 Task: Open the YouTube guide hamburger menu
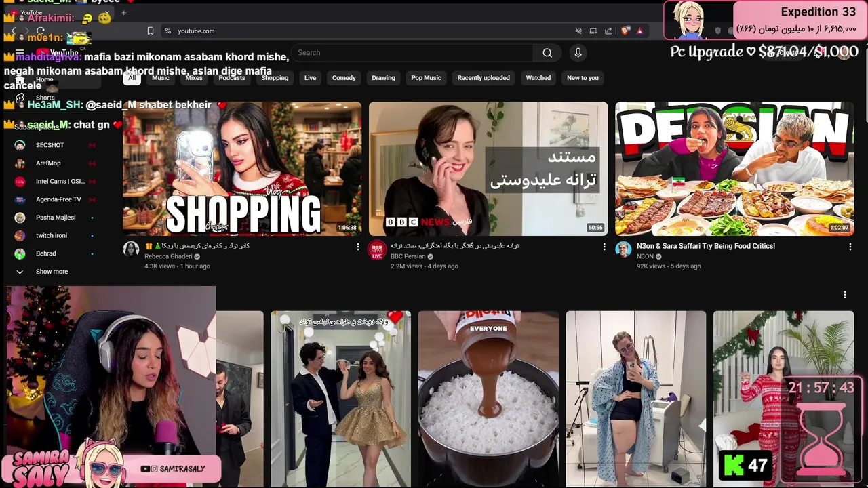click(20, 52)
